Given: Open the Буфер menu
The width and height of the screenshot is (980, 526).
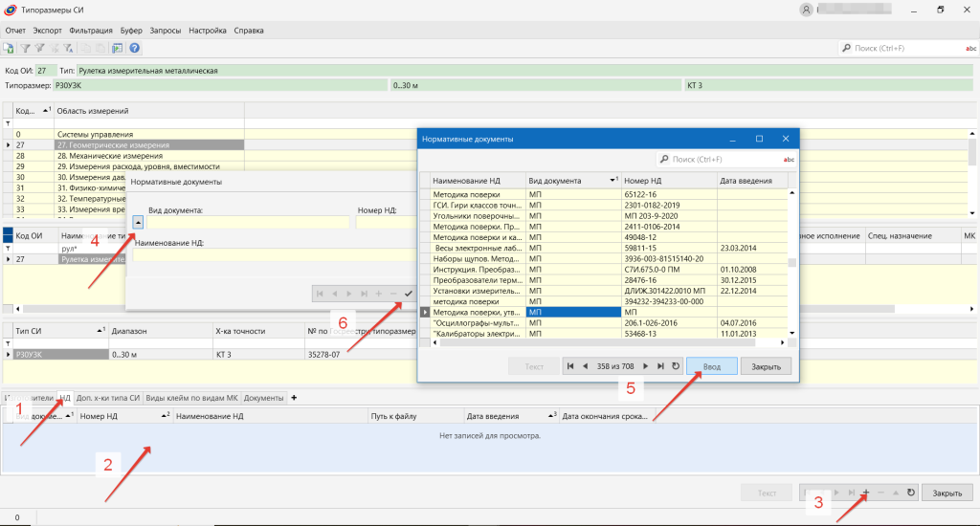Looking at the screenshot, I should pos(131,30).
